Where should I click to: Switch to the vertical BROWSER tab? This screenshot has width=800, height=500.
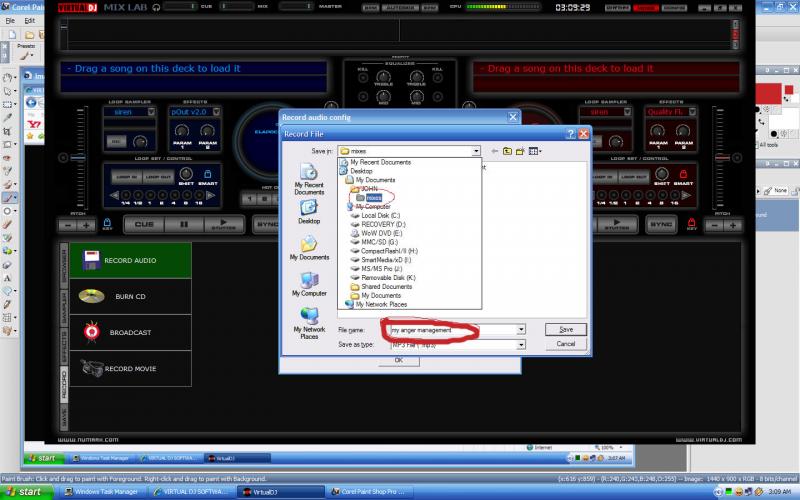64,264
